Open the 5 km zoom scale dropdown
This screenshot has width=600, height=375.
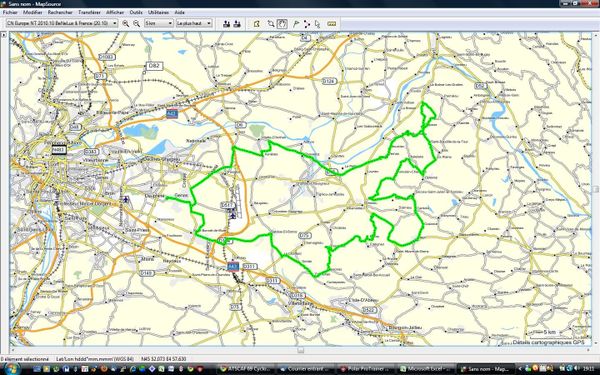click(159, 23)
